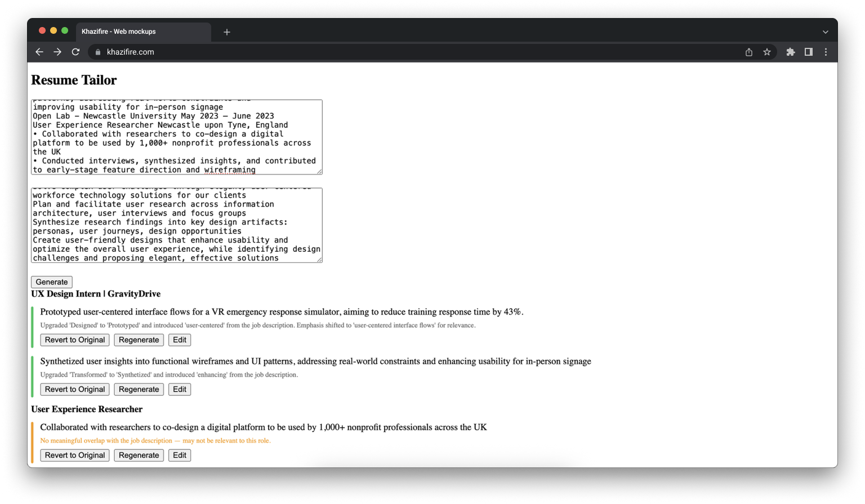Viewport: 865px width, 504px height.
Task: Regenerate the User Experience Researcher bullet
Action: [x=139, y=455]
